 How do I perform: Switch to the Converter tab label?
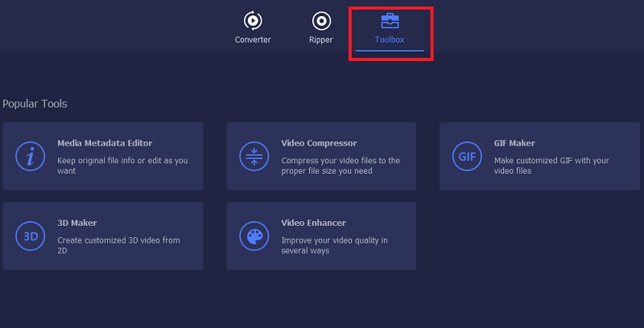(253, 39)
